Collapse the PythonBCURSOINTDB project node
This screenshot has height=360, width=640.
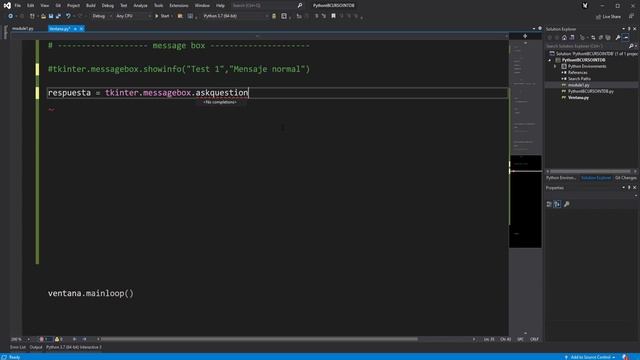[550, 60]
